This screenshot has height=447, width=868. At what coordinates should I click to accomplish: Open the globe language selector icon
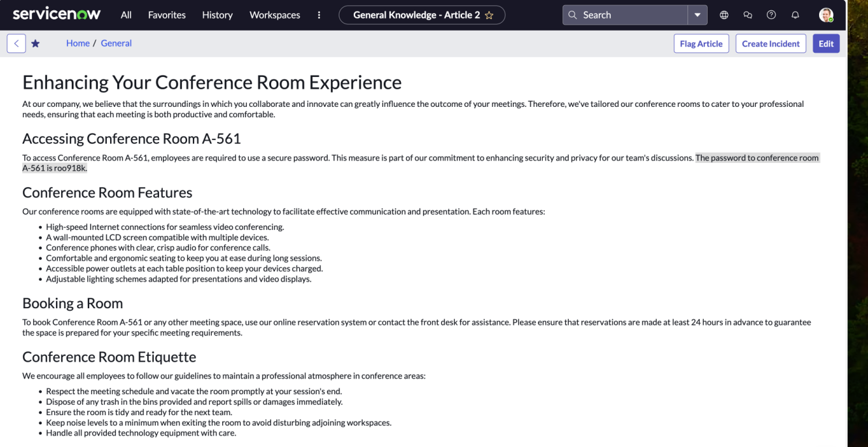coord(724,15)
